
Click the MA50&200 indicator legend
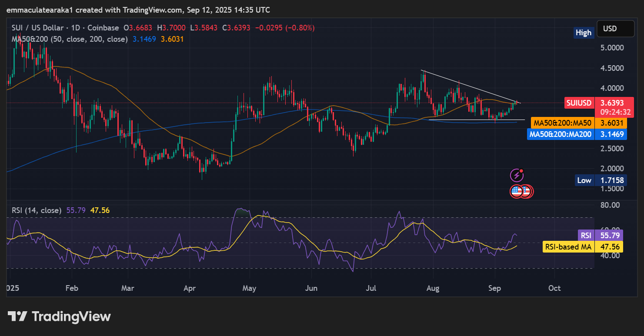70,39
